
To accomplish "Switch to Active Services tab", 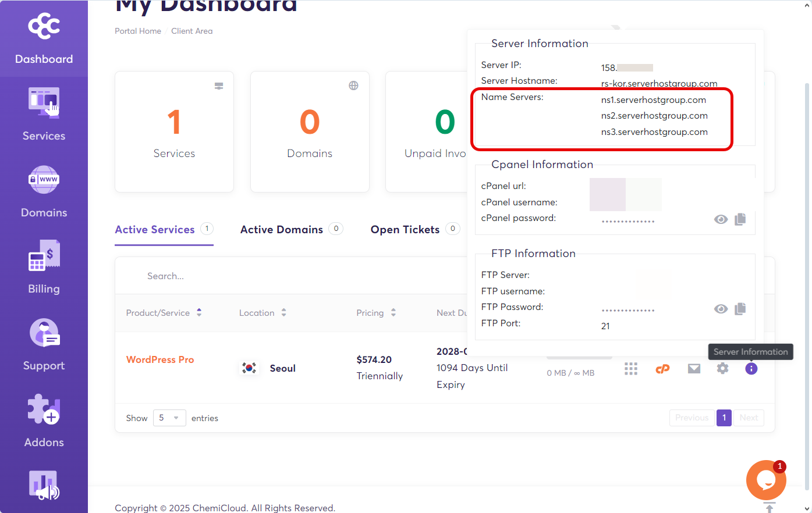I will (164, 230).
